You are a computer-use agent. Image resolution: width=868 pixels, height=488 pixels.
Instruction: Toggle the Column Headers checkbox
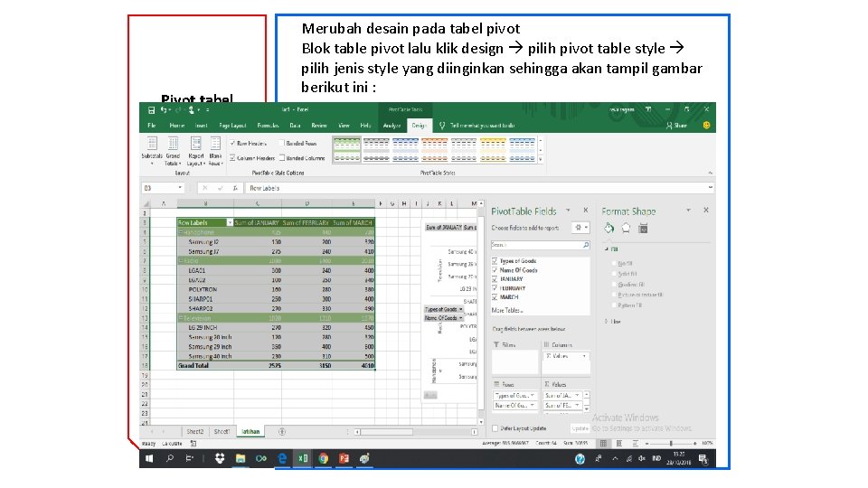[232, 157]
